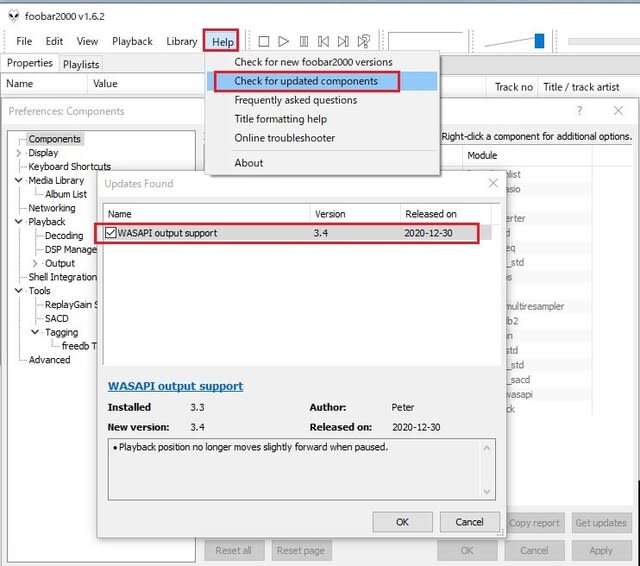Click the Next track toolbar icon
The image size is (640, 566).
click(343, 41)
